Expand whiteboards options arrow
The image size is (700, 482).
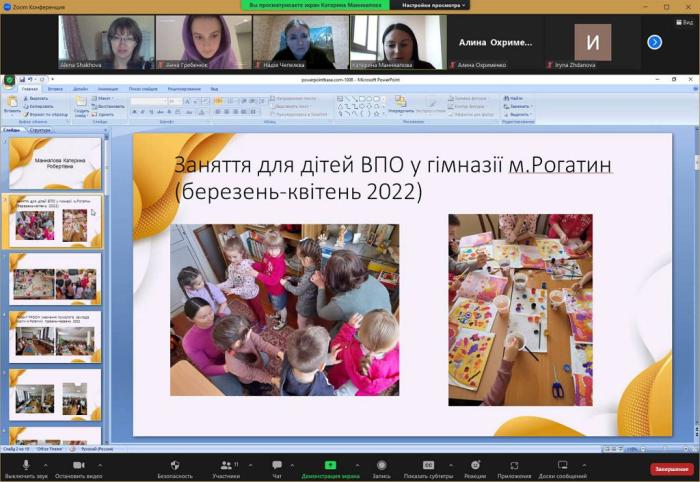(584, 465)
